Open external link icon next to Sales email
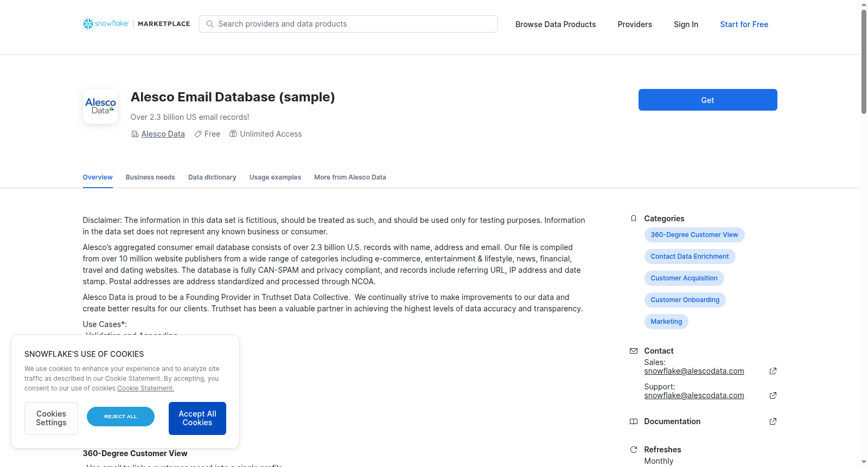 (x=773, y=371)
